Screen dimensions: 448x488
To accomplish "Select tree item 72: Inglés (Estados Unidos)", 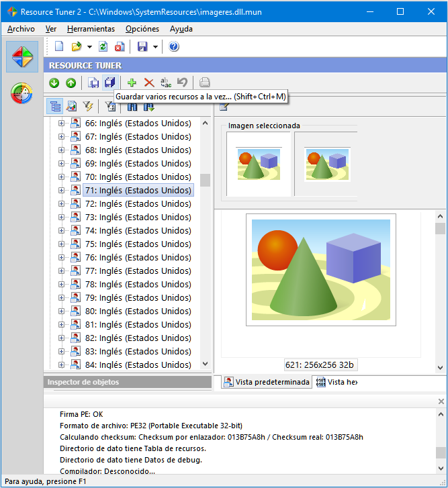I will click(x=138, y=203).
